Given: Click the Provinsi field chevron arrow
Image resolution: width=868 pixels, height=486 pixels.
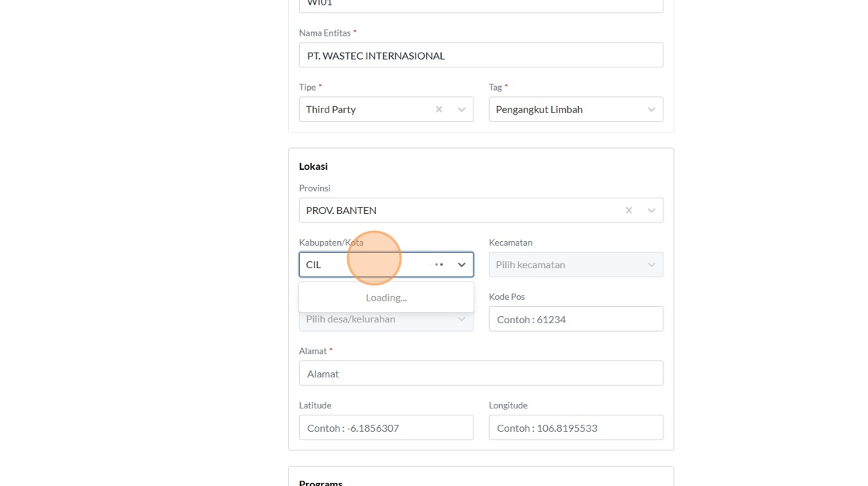Looking at the screenshot, I should coord(652,210).
